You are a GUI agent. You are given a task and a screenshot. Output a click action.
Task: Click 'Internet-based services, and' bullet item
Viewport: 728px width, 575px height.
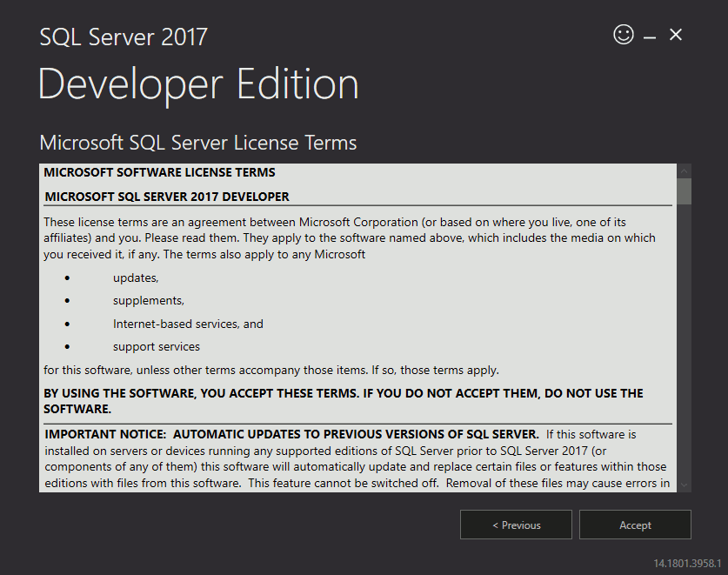pos(188,324)
